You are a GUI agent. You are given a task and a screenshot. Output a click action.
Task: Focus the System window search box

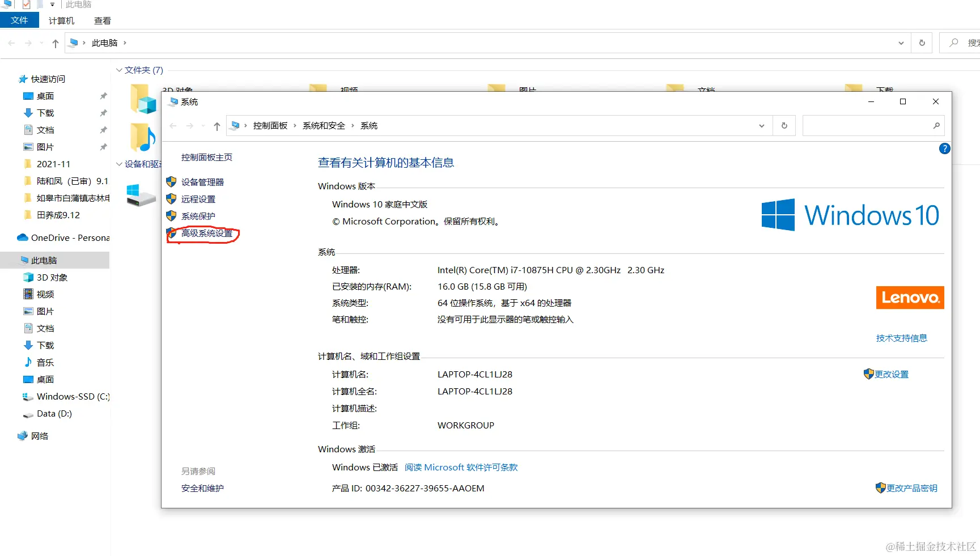point(873,126)
